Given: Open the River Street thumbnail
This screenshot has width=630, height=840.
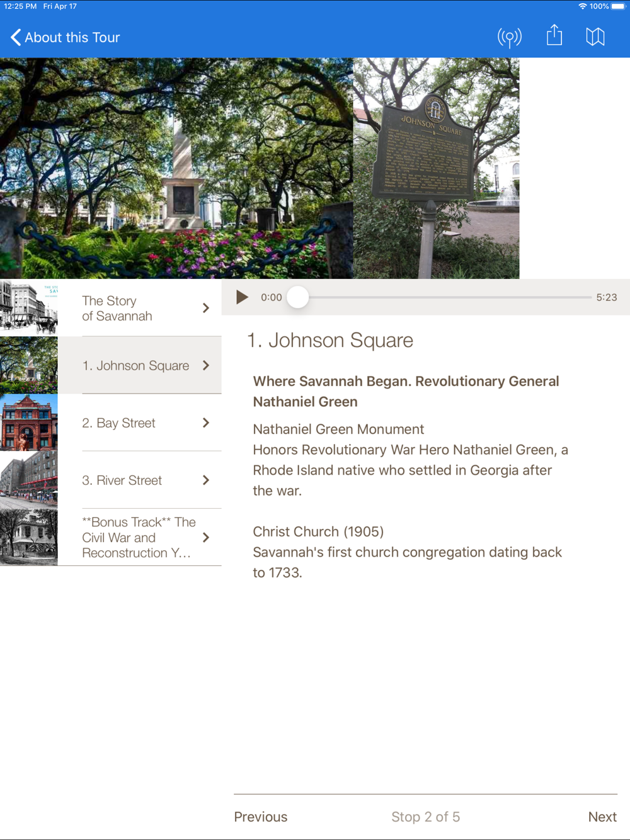Looking at the screenshot, I should tap(29, 480).
